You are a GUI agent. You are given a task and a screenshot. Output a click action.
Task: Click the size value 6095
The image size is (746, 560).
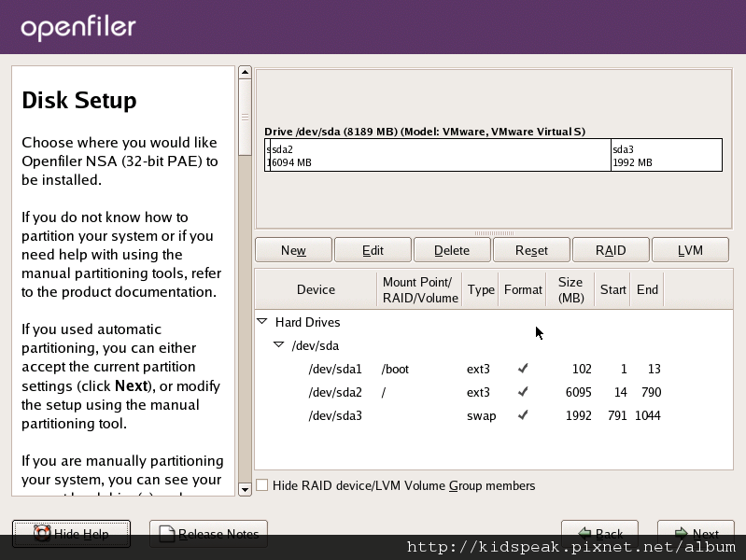click(x=578, y=392)
